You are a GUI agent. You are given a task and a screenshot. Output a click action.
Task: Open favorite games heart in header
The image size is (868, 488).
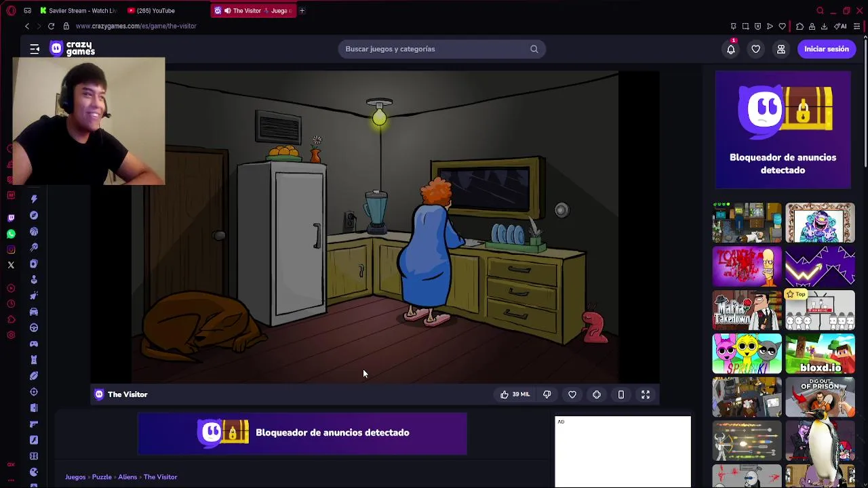(x=756, y=49)
